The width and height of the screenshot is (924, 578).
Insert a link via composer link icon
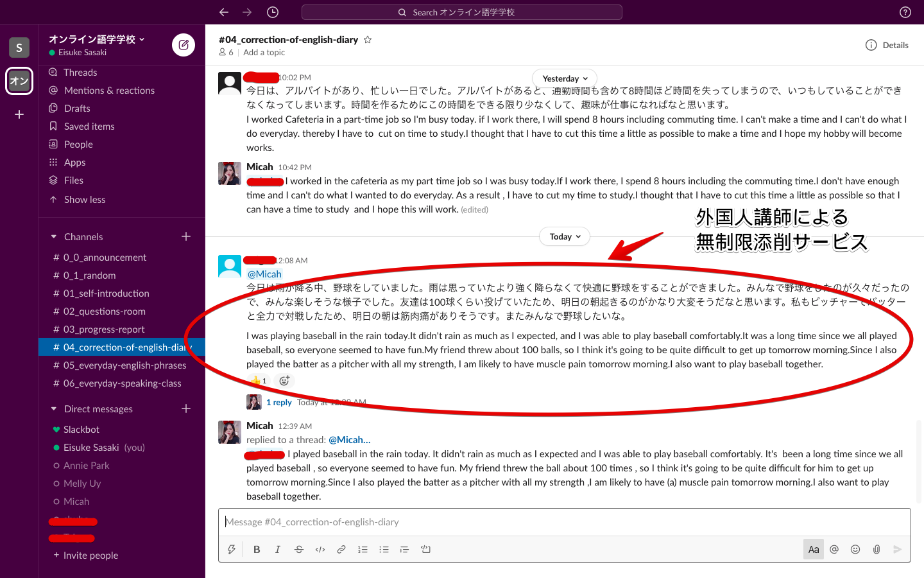(341, 549)
